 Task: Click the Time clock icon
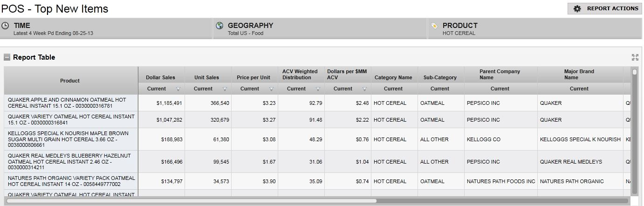[x=6, y=26]
